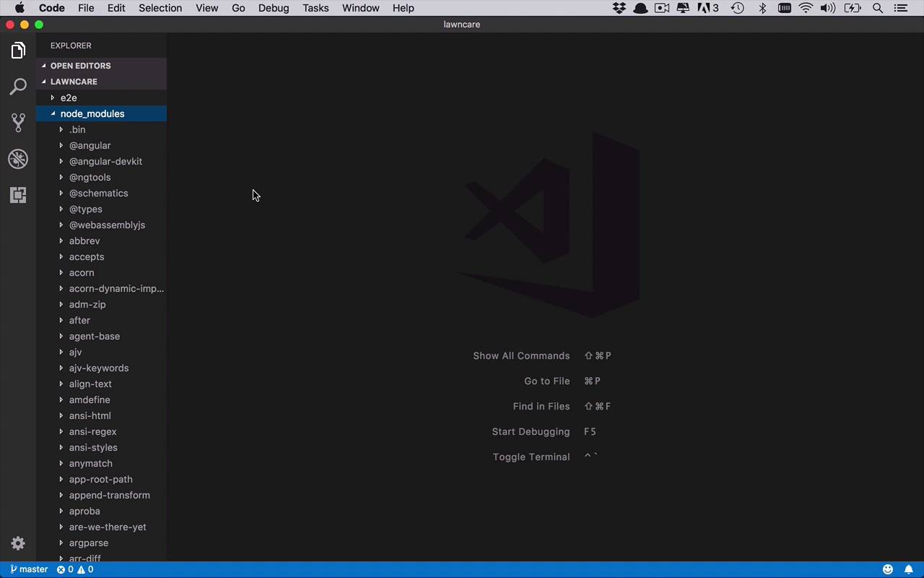Open the File menu
Viewport: 924px width, 578px height.
point(86,8)
